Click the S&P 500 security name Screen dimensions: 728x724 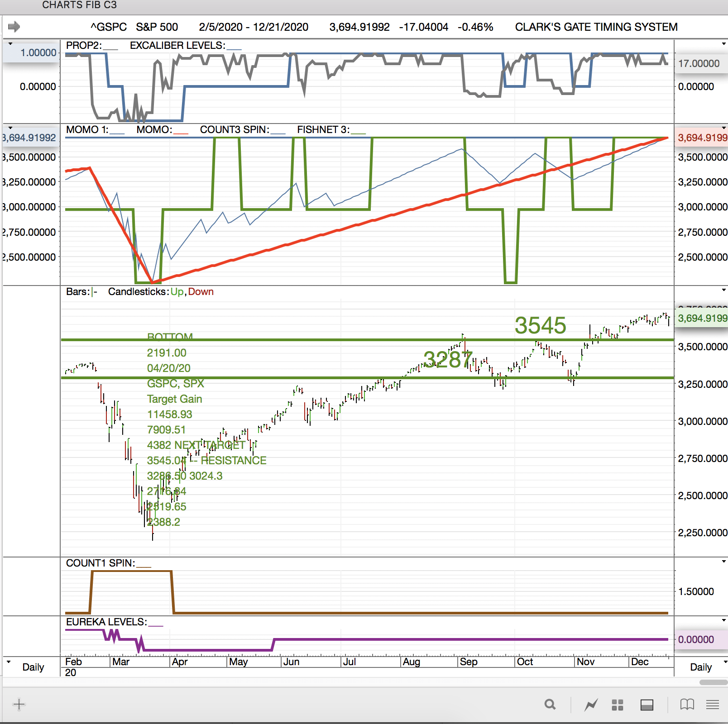[x=157, y=27]
